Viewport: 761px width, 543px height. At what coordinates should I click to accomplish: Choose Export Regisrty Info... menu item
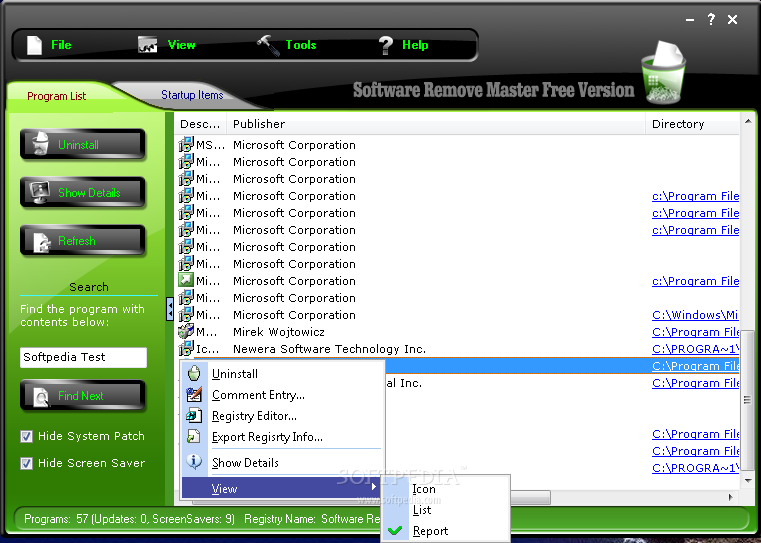(283, 437)
